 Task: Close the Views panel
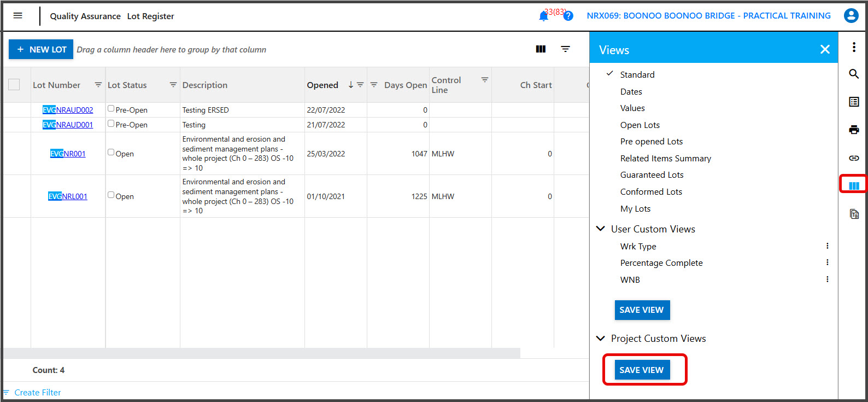tap(825, 50)
